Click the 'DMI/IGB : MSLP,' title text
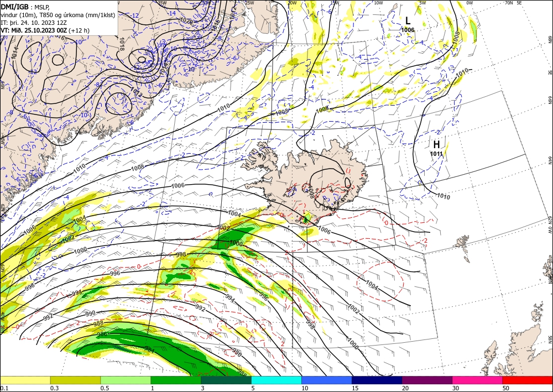 [25, 6]
